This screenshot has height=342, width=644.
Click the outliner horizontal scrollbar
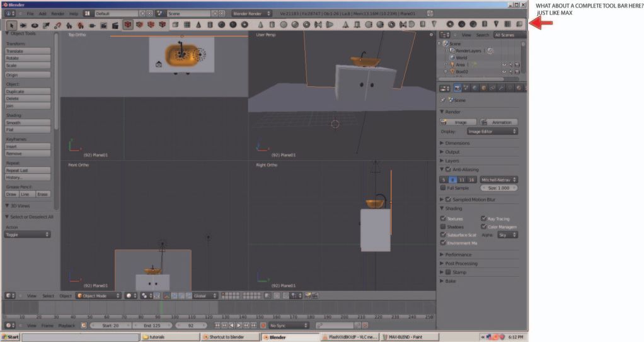(471, 79)
